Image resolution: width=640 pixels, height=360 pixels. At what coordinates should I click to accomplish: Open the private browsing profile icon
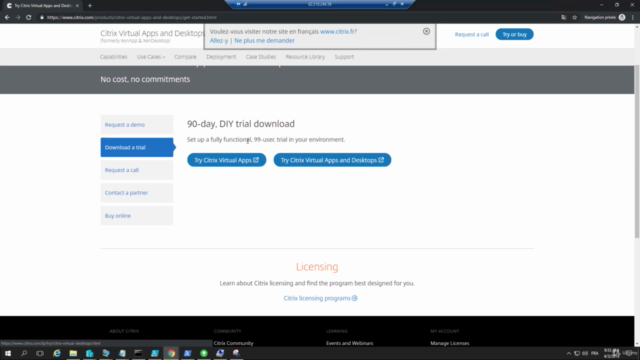(x=622, y=18)
